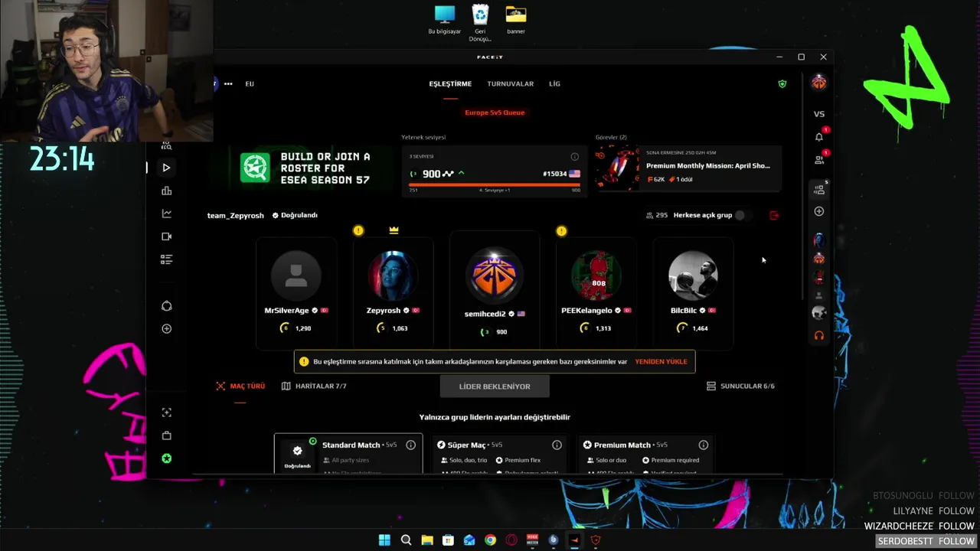Click the YENİDEN YÜKLE link

(661, 361)
